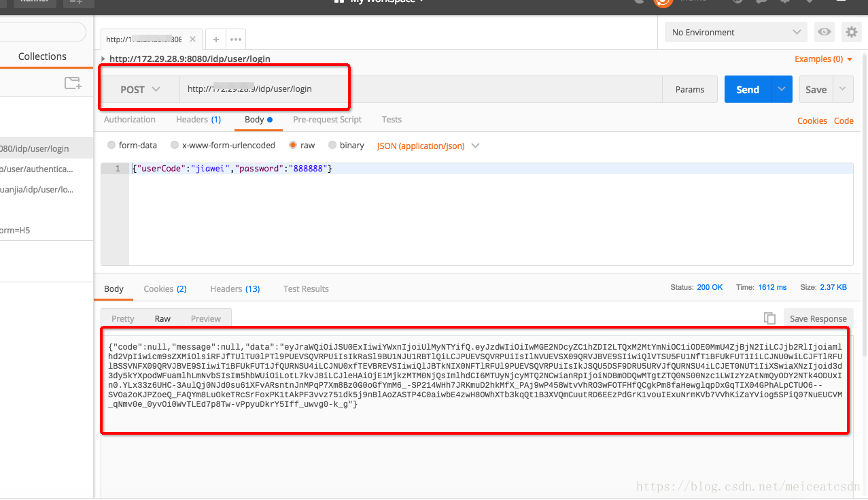Open the Test Results tab

pyautogui.click(x=306, y=288)
